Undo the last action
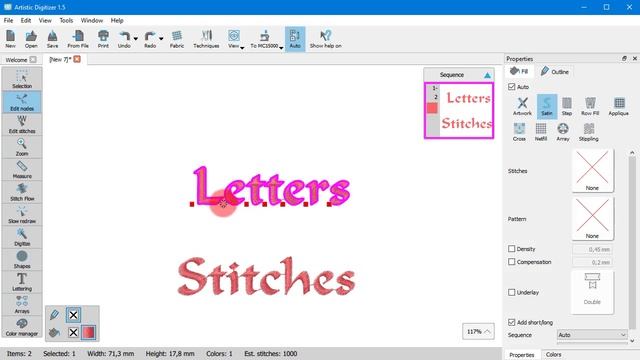The height and width of the screenshot is (360, 640). (124, 39)
